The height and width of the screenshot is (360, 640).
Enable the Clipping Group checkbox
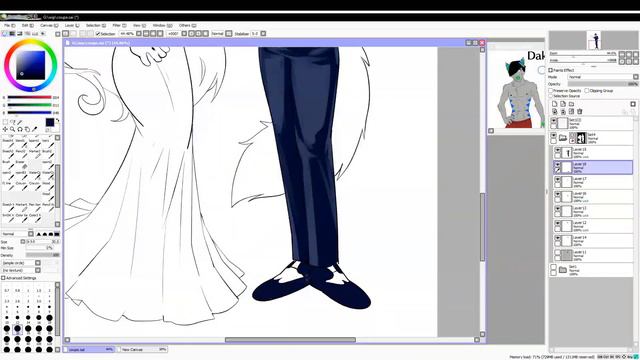[587, 90]
